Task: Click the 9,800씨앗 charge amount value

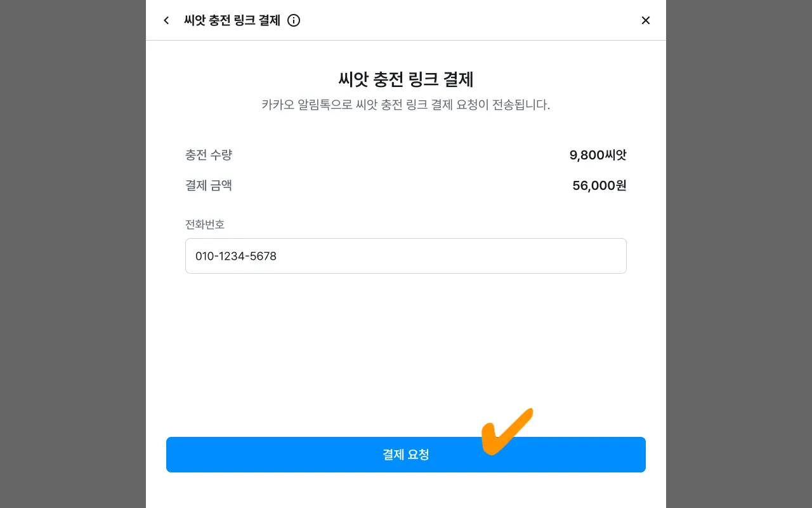Action: coord(598,155)
